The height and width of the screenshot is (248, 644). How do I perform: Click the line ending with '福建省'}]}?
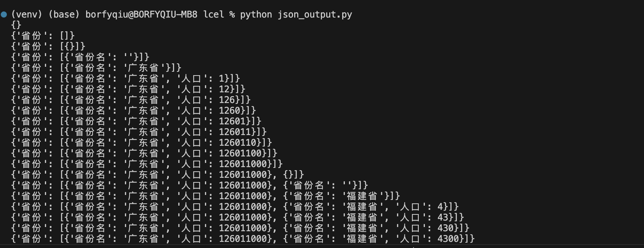(x=205, y=196)
